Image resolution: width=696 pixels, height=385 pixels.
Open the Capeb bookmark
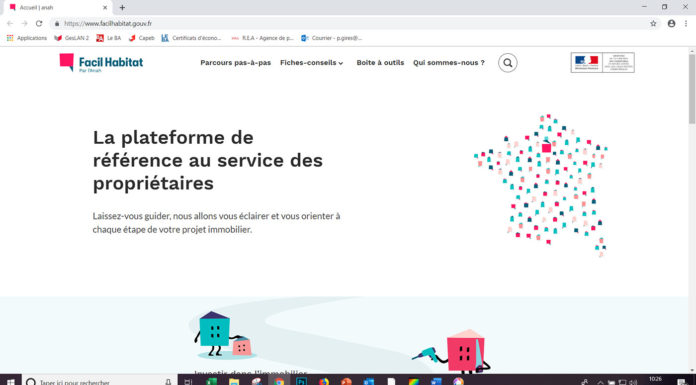[x=142, y=38]
